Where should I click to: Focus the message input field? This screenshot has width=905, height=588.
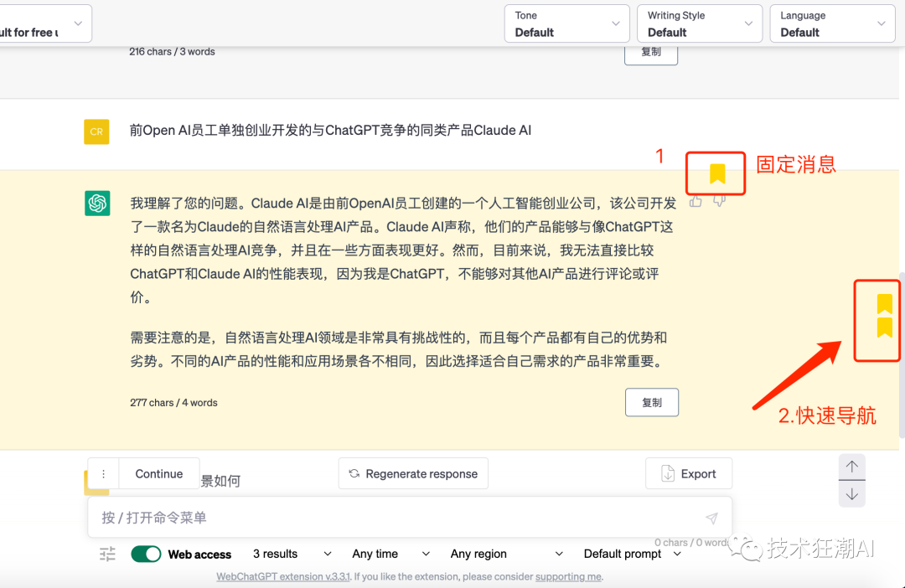pos(410,518)
